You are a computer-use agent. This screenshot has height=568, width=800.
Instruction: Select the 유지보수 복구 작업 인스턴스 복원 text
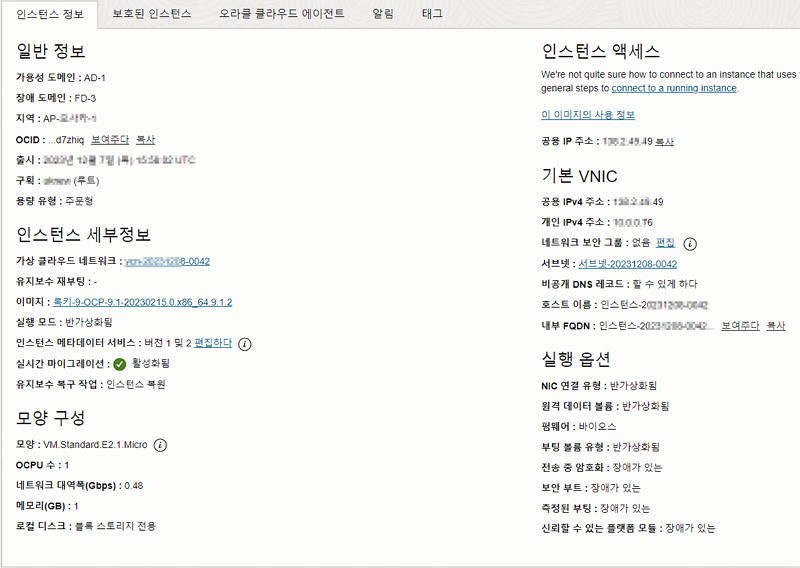91,384
